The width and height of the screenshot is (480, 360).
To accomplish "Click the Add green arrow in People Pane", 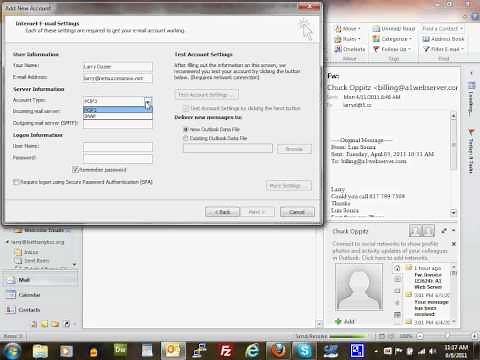I will [x=339, y=321].
